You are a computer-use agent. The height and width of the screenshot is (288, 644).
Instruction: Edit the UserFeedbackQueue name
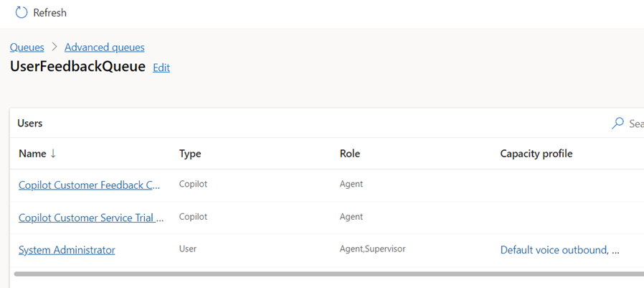tap(161, 68)
